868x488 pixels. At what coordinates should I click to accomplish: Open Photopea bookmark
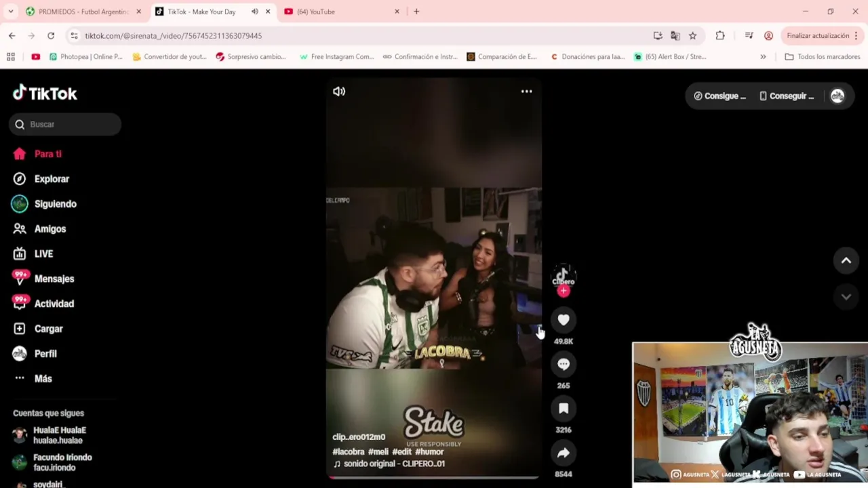[86, 57]
